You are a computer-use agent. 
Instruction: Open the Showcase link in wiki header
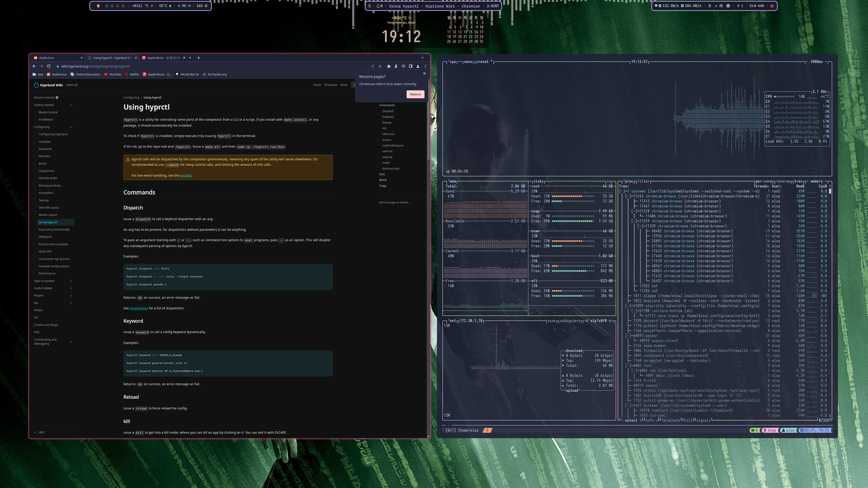click(x=330, y=85)
